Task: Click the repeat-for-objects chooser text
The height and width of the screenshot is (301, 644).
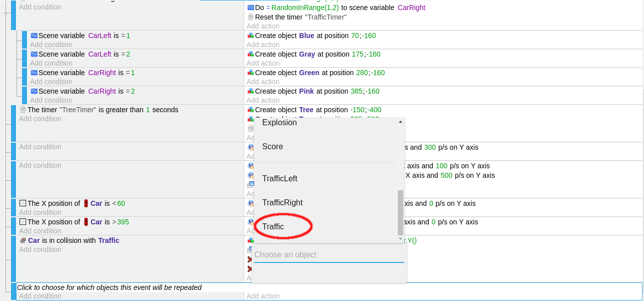Action: click(x=110, y=287)
